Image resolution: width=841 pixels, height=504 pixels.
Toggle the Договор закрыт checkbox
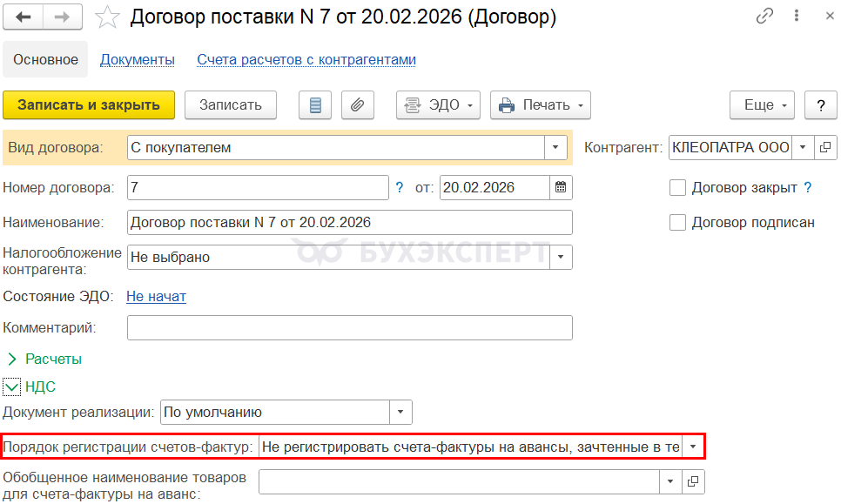[677, 188]
